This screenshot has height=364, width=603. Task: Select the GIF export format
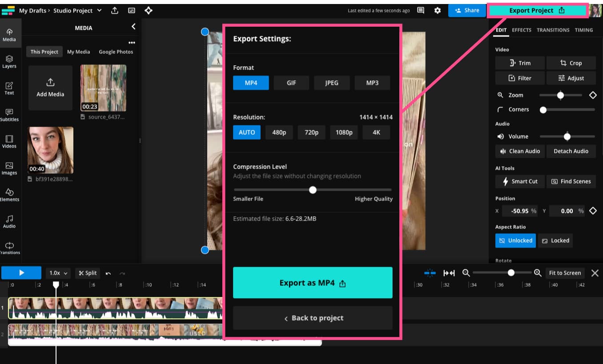291,83
